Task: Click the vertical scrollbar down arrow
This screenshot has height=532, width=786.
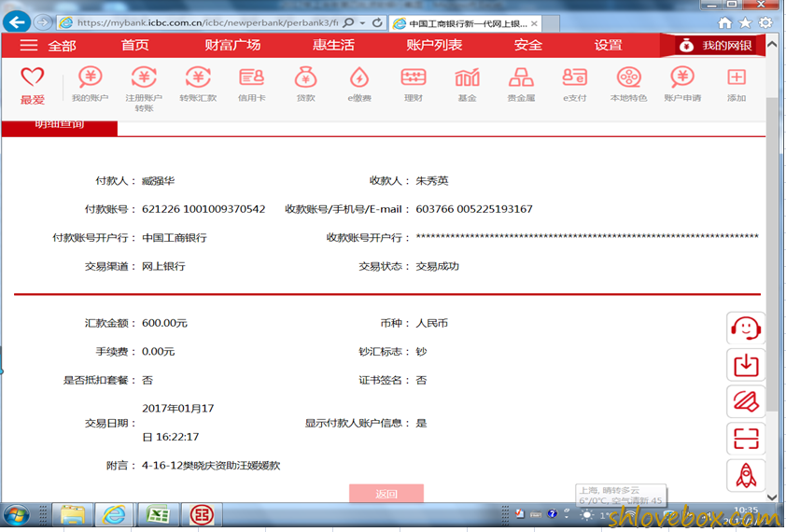Action: 772,497
